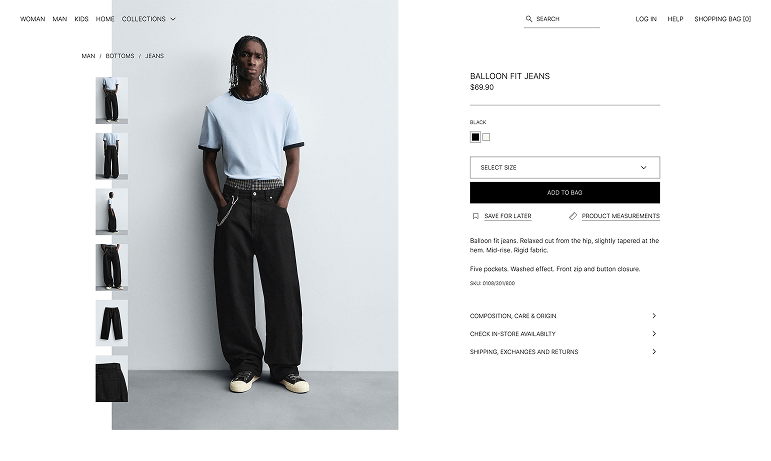This screenshot has height=461, width=771.
Task: View the flat-lay jeans thumbnail
Action: click(112, 323)
